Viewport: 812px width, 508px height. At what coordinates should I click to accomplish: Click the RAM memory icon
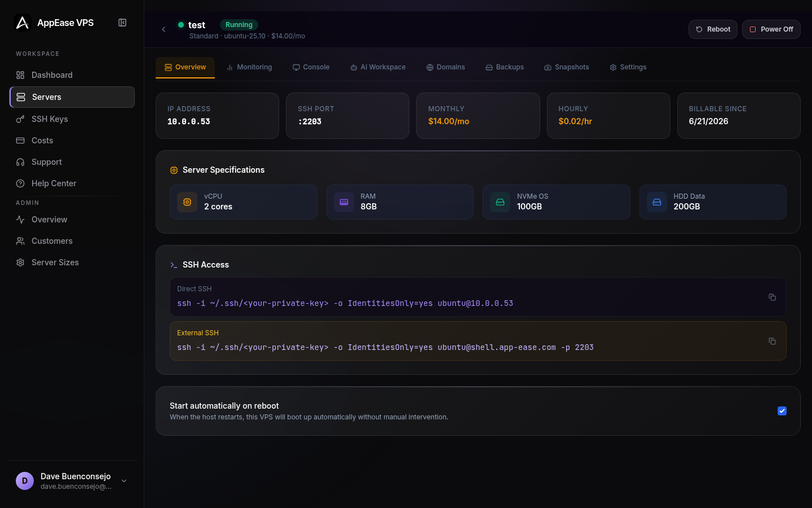tap(344, 202)
